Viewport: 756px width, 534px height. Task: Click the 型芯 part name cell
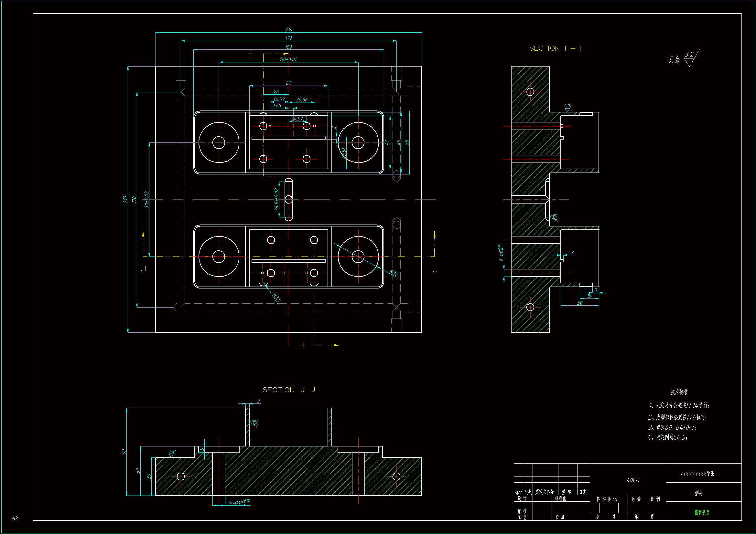click(698, 493)
